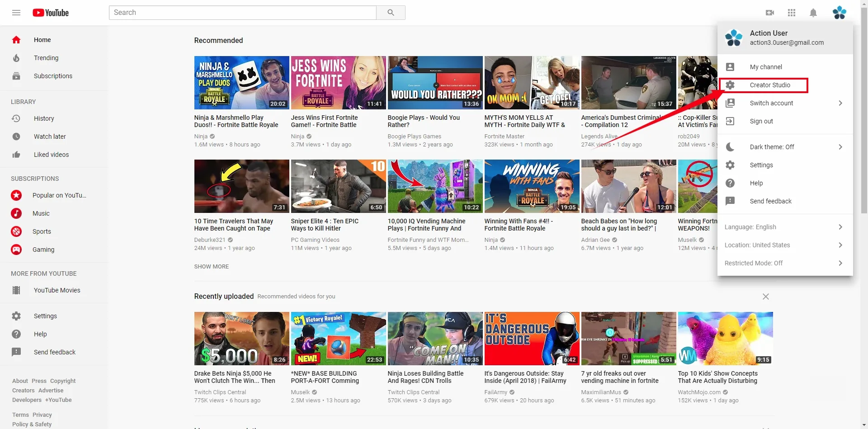Click Send feedback in account menu

click(785, 201)
